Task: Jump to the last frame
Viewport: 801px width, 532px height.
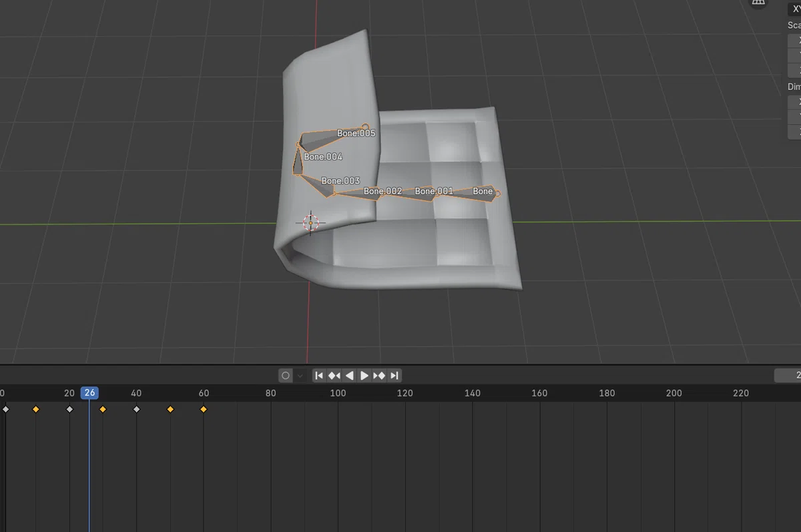Action: tap(394, 376)
